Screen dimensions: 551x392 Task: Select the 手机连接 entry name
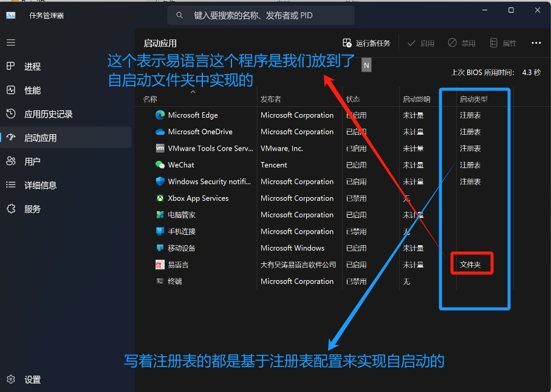[x=182, y=231]
